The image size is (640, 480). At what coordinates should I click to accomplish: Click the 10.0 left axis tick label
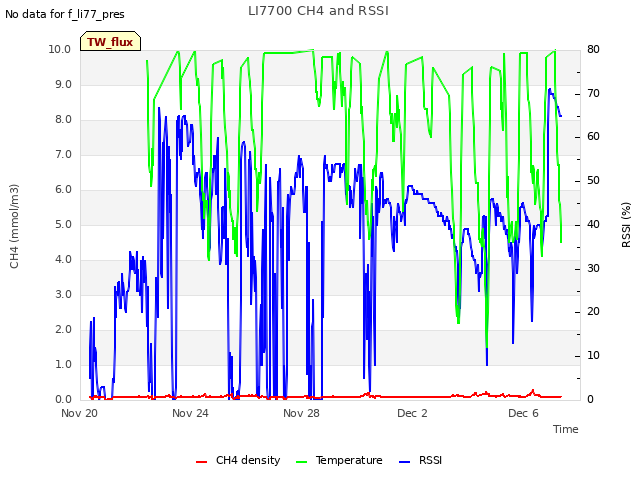pos(60,49)
